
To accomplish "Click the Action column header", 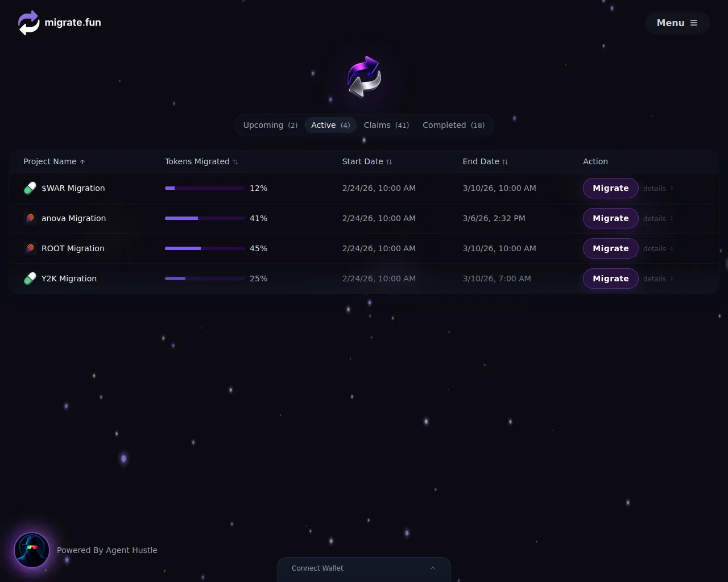I will pyautogui.click(x=595, y=161).
